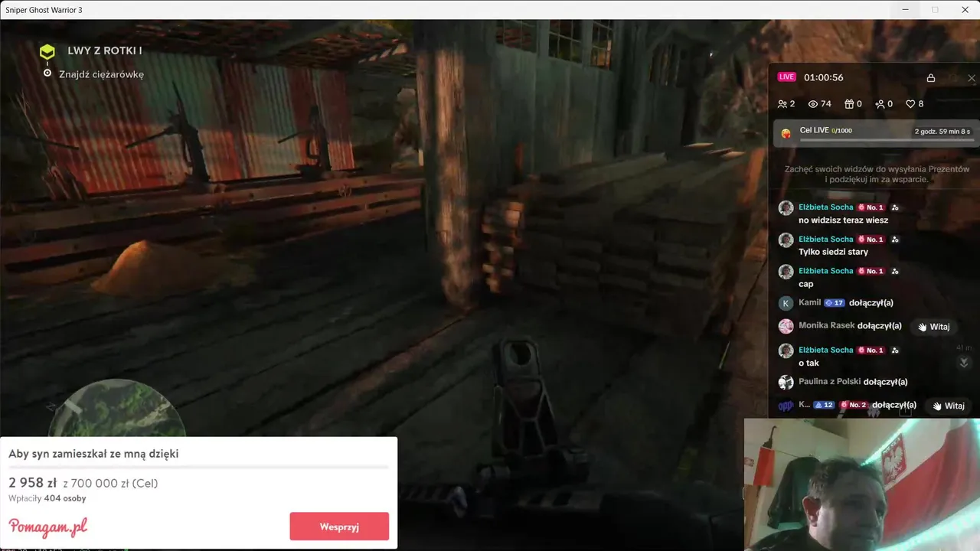Click the heart likes icon showing 8
This screenshot has width=980, height=551.
pos(910,104)
